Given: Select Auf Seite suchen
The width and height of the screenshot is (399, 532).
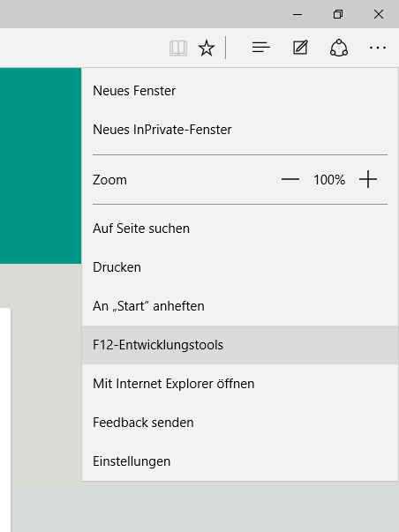Looking at the screenshot, I should (x=240, y=229).
